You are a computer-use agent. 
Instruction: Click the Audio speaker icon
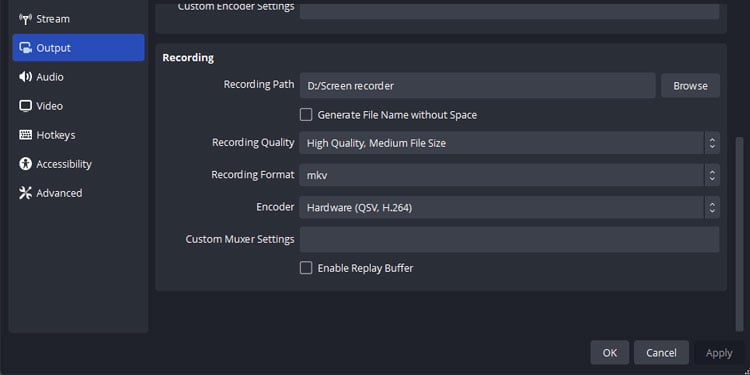point(25,77)
